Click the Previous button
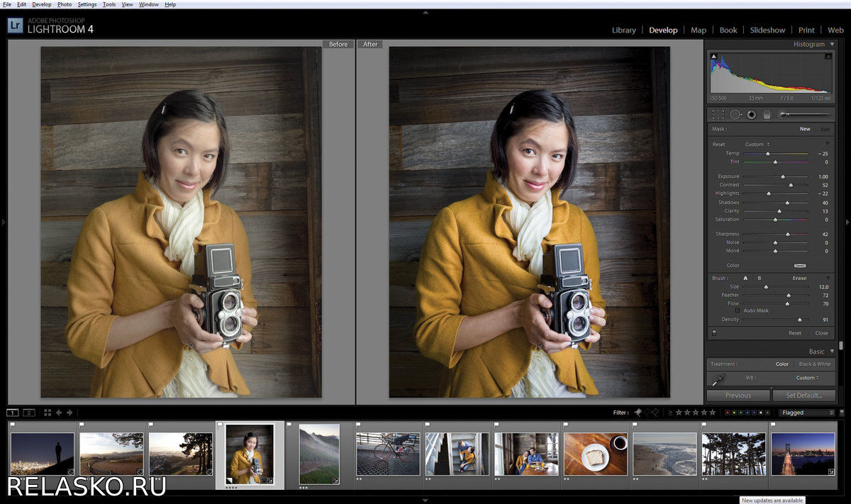 click(x=738, y=396)
